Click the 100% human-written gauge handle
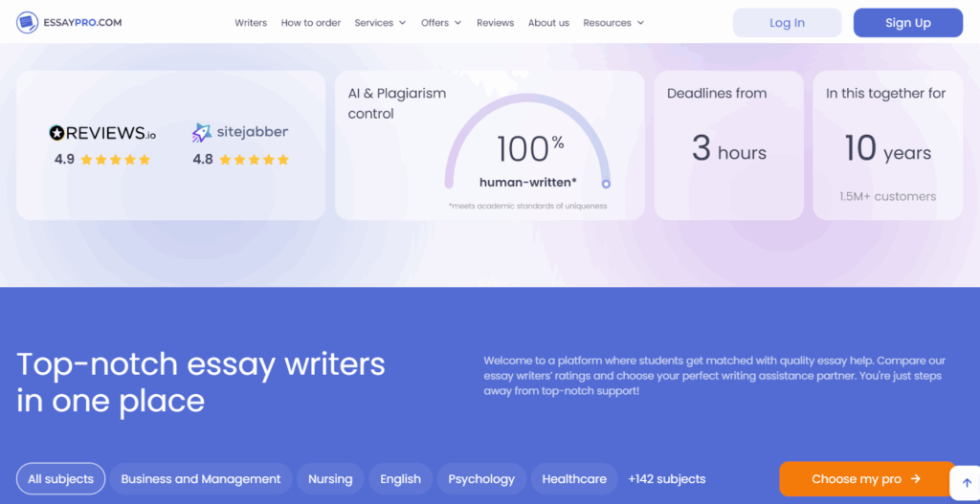Image resolution: width=980 pixels, height=504 pixels. (606, 185)
